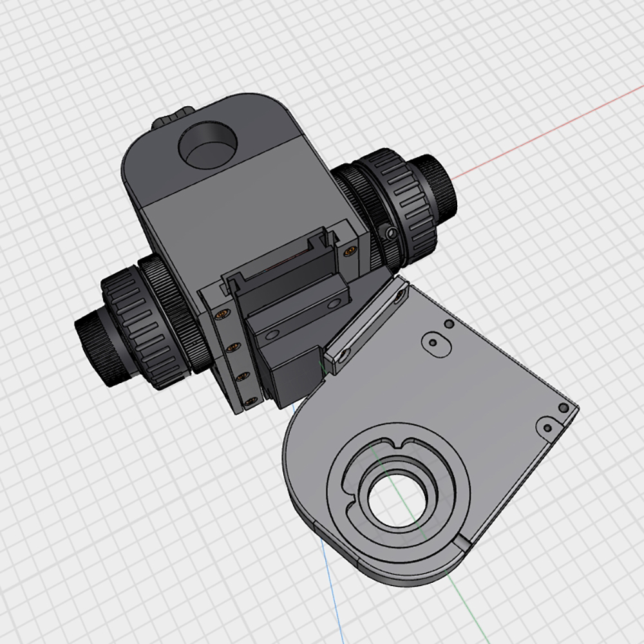Click the brass screw on the right rail
The width and height of the screenshot is (644, 644).
click(350, 248)
